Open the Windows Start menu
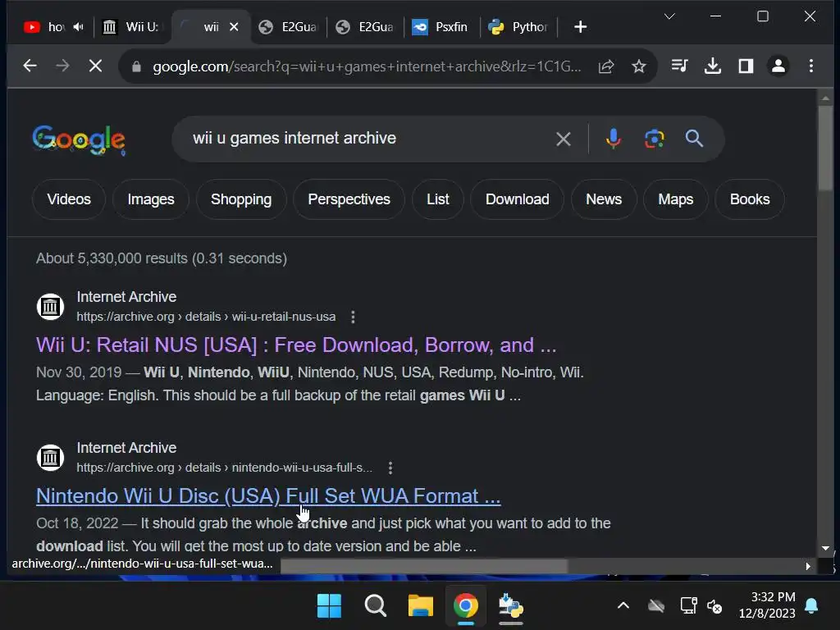Image resolution: width=840 pixels, height=630 pixels. point(329,606)
